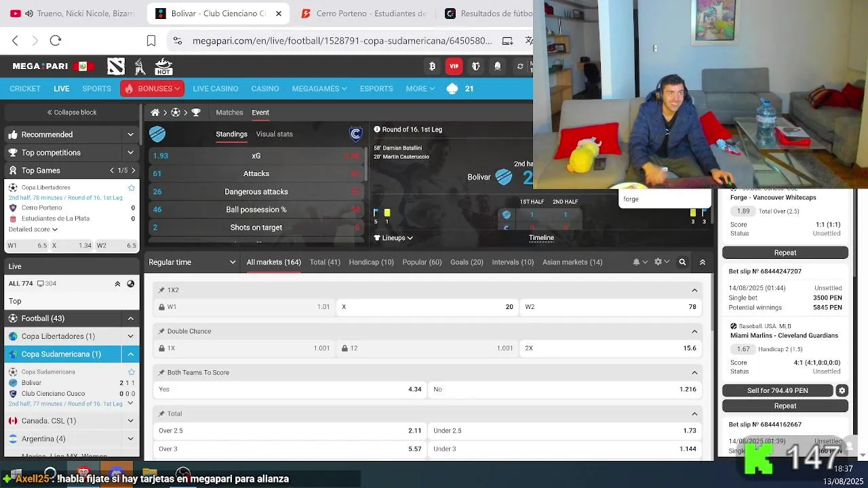The image size is (868, 488).
Task: Click the globe filter icon in Live panel
Action: [x=131, y=284]
